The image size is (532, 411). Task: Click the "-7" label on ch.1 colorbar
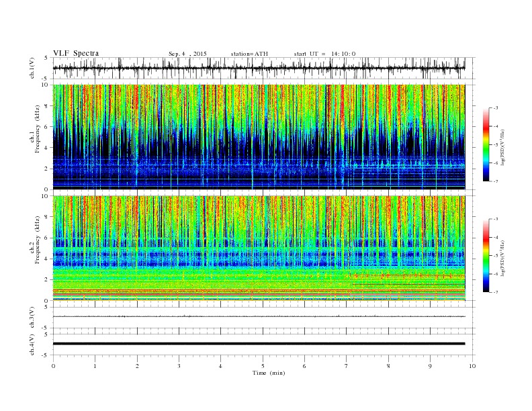(x=496, y=182)
